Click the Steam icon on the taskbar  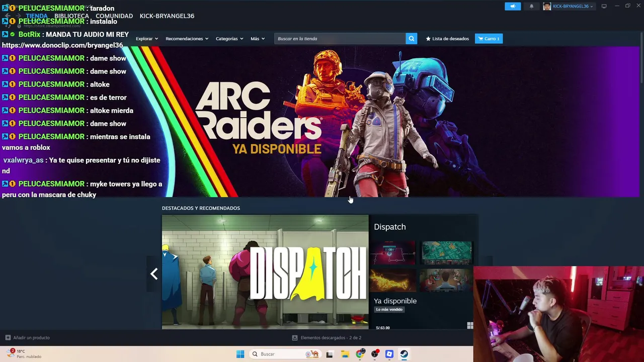(x=404, y=354)
